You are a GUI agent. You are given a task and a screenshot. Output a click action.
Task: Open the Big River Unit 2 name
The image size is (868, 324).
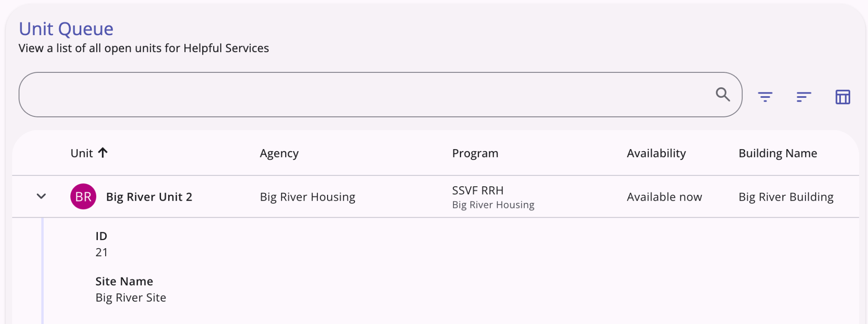click(149, 197)
